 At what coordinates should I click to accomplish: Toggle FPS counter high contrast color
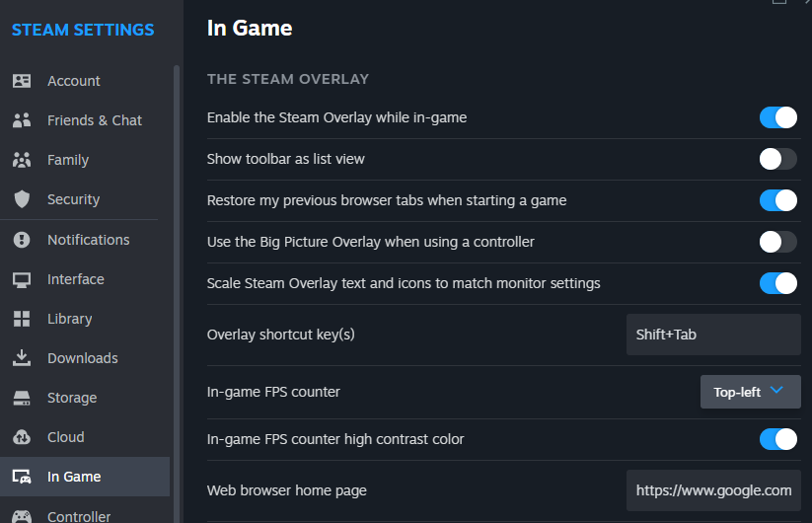tap(777, 439)
